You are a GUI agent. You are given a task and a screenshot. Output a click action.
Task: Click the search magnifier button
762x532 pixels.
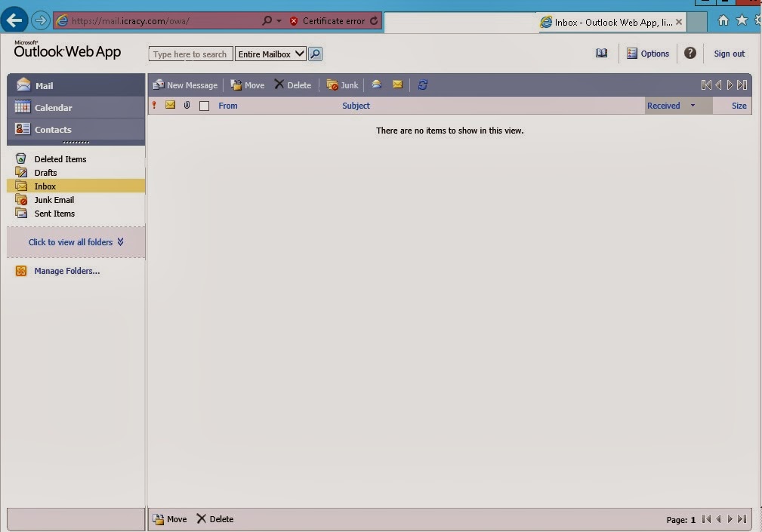pos(315,54)
